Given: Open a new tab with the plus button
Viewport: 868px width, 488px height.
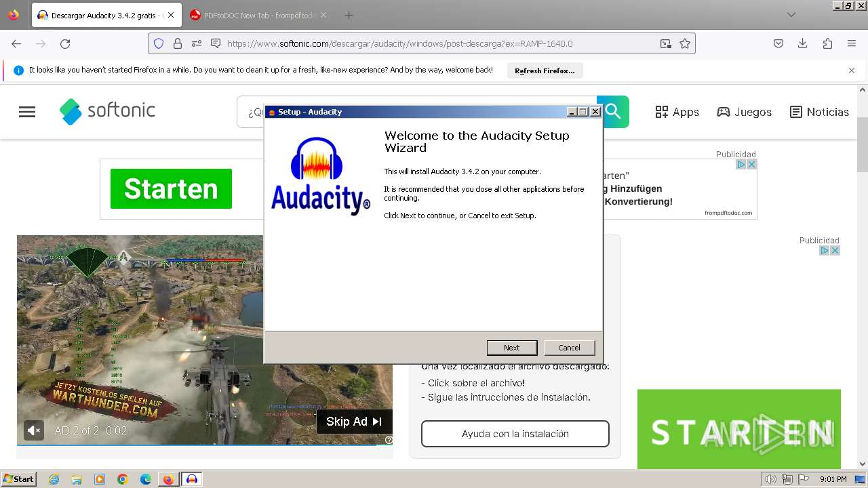Looking at the screenshot, I should click(349, 15).
